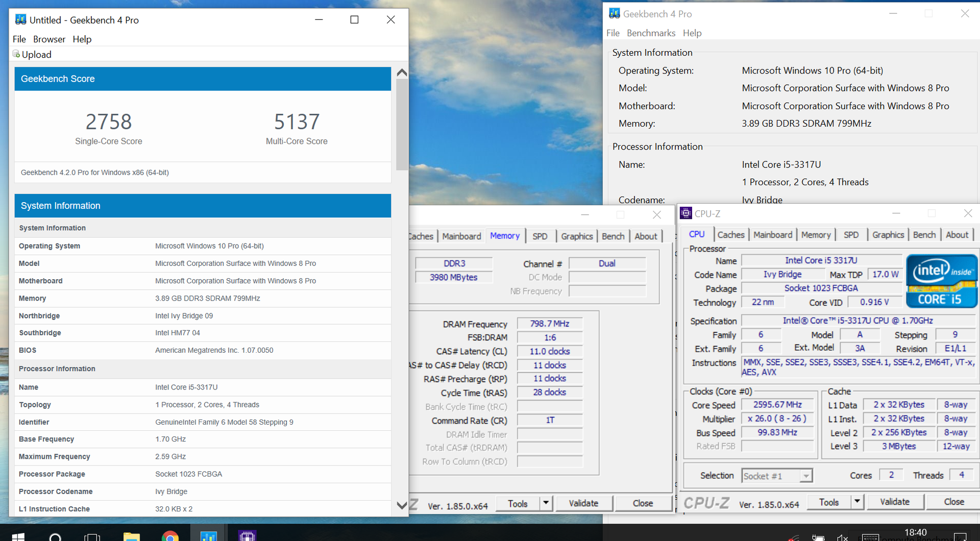
Task: Click the taskbar clock showing 18:40
Action: click(915, 533)
